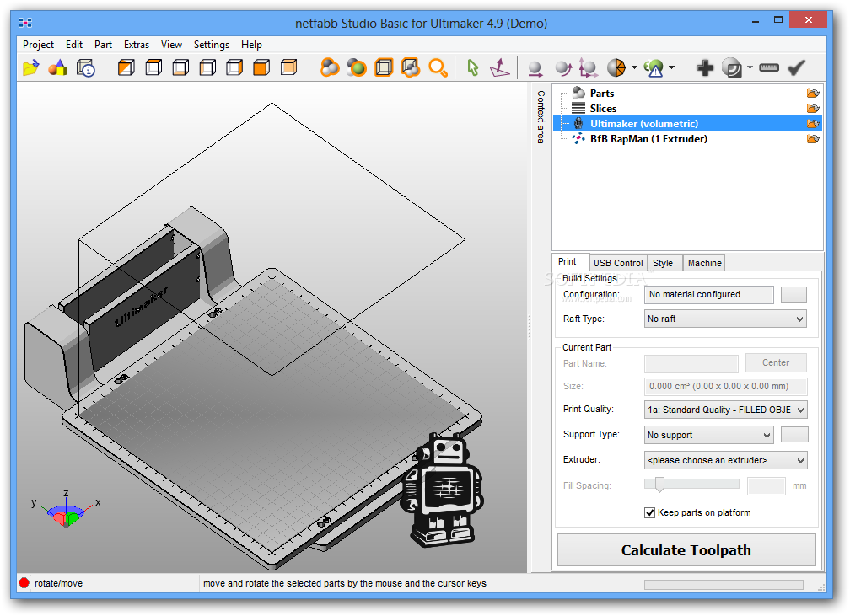Click the checkmark apply icon

click(x=796, y=67)
